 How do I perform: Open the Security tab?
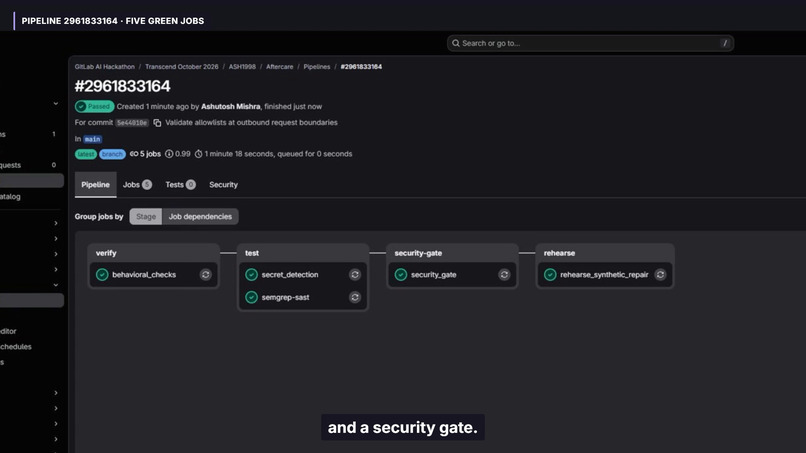click(224, 185)
